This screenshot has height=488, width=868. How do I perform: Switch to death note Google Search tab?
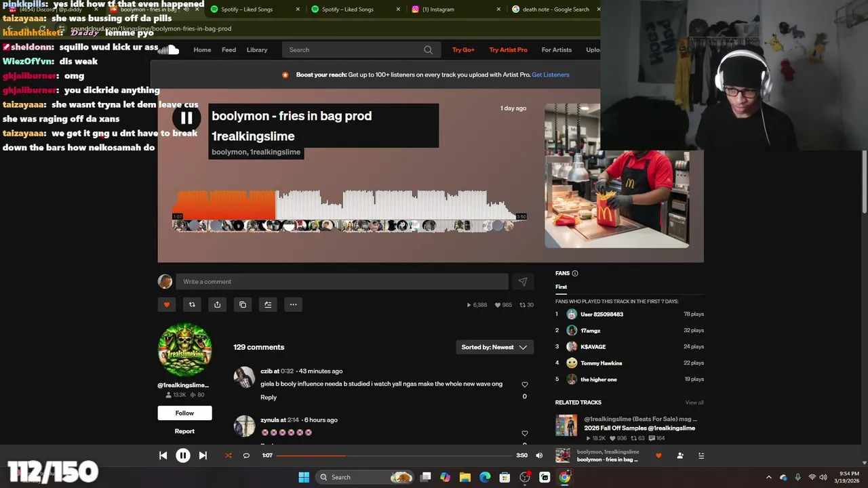tap(555, 9)
